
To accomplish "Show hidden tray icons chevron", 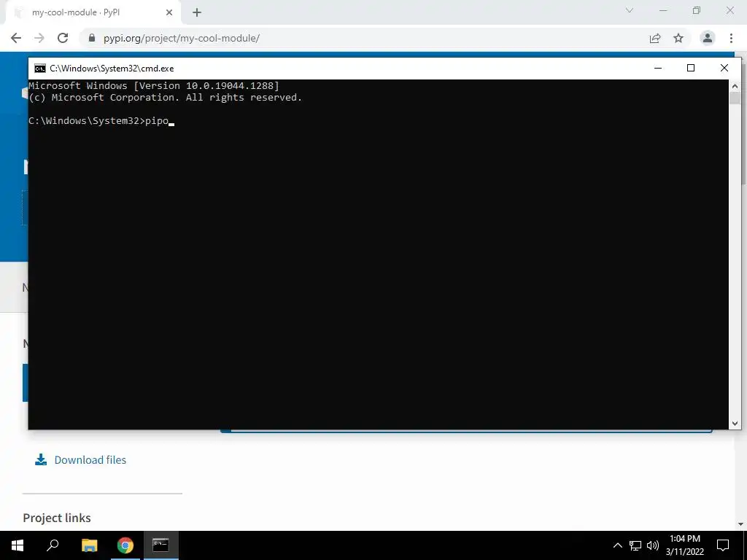I will (617, 545).
